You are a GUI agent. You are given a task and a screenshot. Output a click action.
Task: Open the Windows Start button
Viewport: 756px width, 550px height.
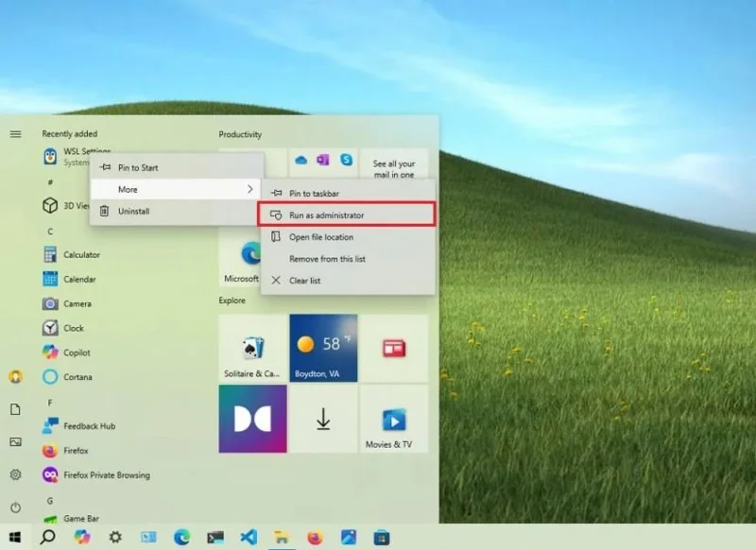15,537
